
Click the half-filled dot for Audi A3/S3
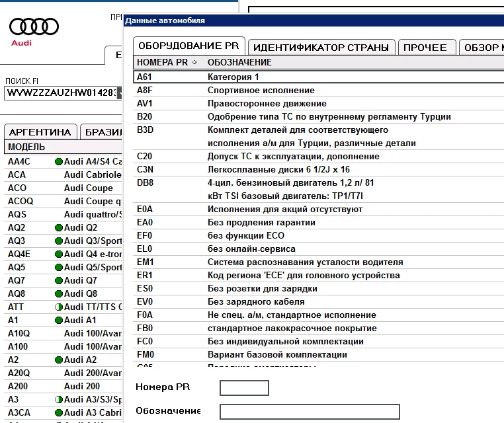point(58,400)
